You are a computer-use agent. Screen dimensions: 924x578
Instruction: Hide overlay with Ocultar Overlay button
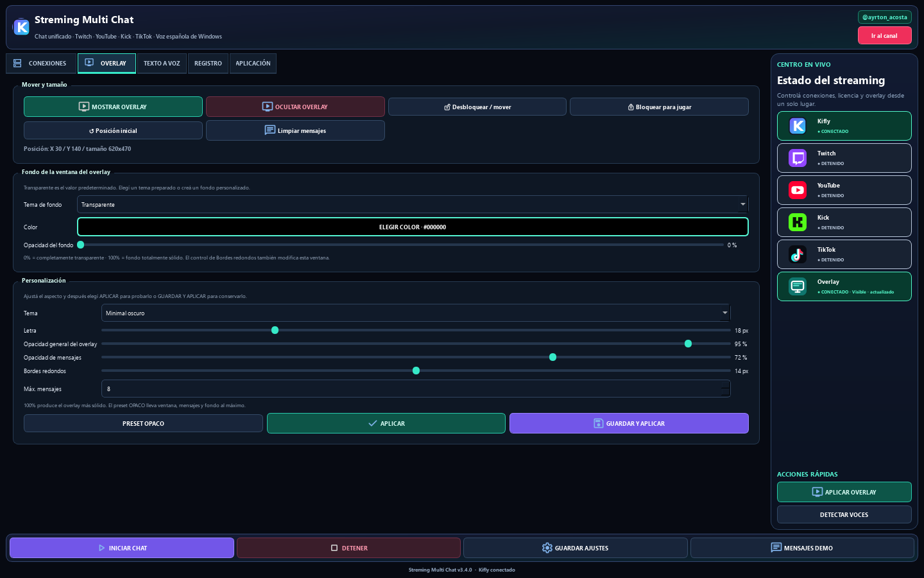(295, 107)
